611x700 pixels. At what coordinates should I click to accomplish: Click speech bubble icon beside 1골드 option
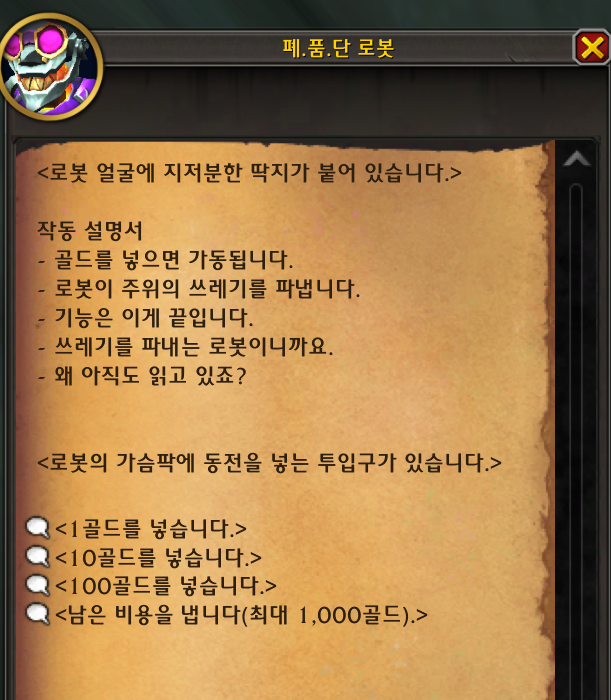pos(37,529)
